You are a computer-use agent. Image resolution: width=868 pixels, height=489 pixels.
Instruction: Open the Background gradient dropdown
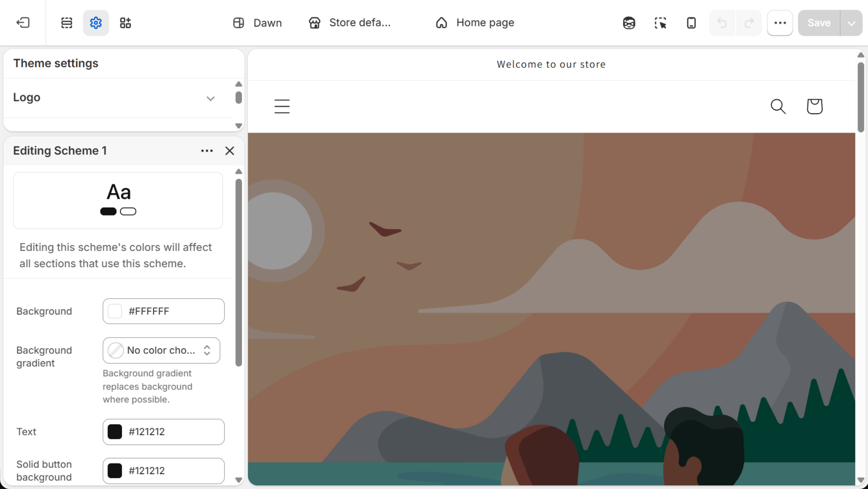(x=161, y=350)
